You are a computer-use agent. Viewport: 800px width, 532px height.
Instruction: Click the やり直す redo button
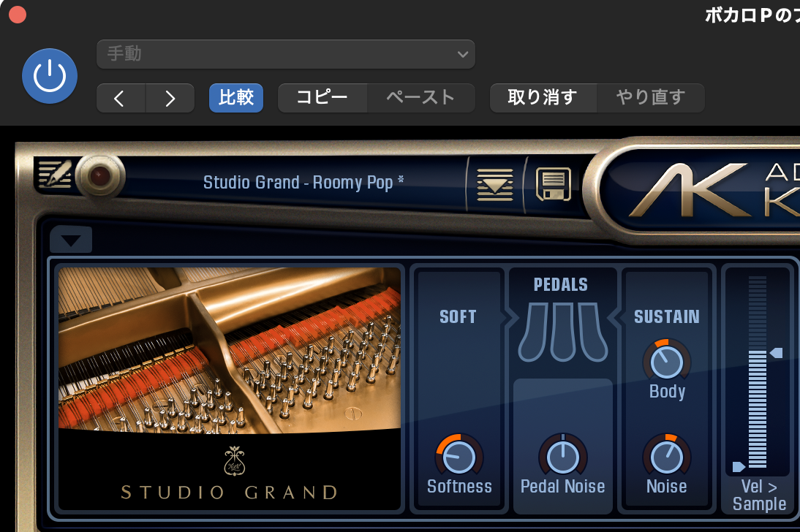point(651,98)
